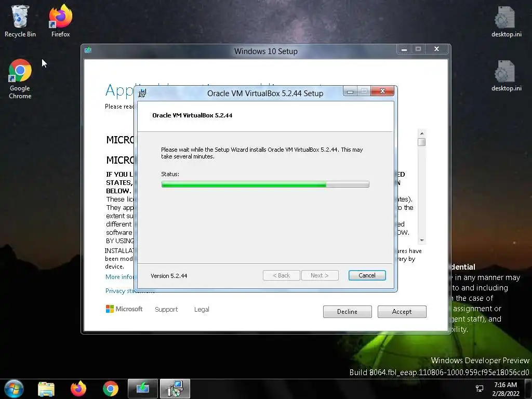
Task: Open the taskbar clock showing 7:16 AM
Action: (506, 389)
